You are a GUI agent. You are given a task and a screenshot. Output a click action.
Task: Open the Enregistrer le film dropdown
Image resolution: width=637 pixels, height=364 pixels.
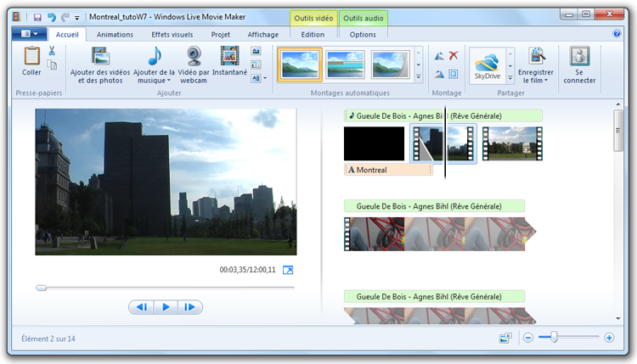pos(536,81)
